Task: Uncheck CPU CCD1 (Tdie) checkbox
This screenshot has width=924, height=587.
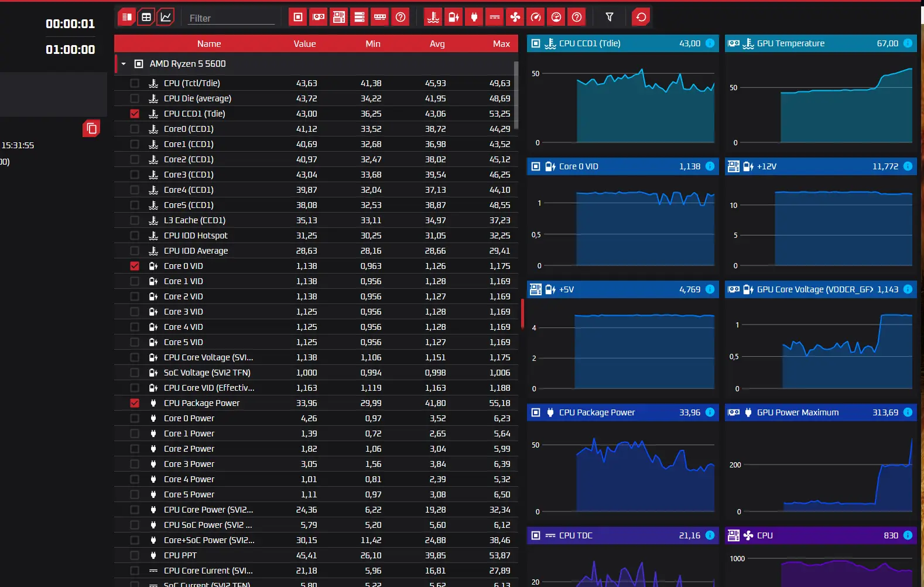Action: point(135,114)
